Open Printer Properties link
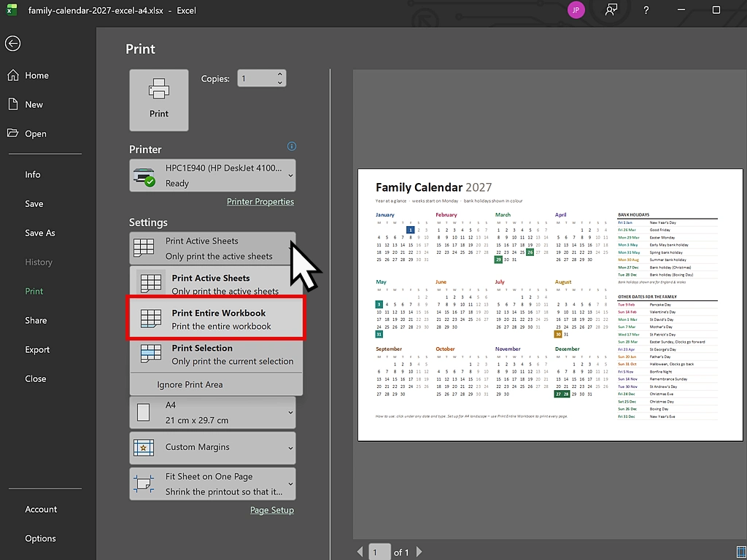This screenshot has height=560, width=747. coord(260,201)
